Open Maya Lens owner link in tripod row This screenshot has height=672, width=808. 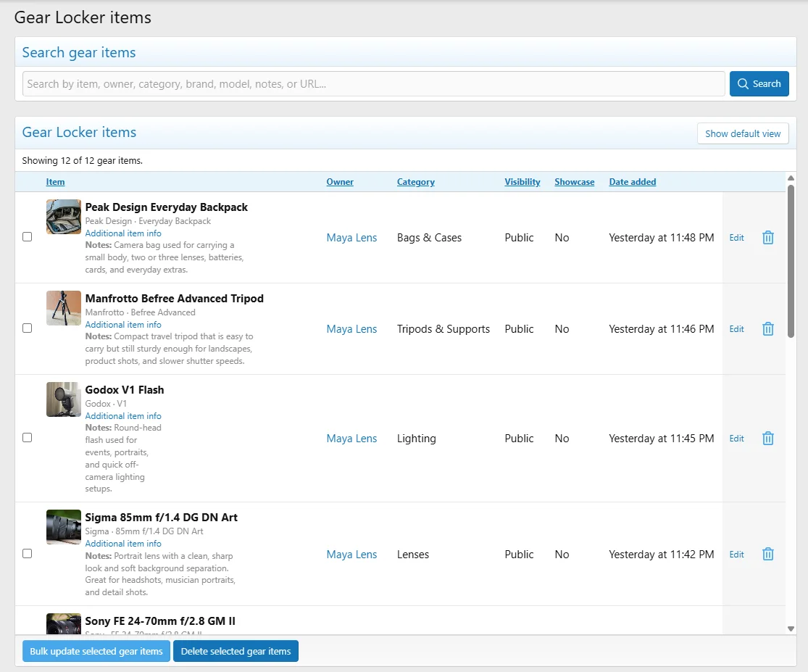click(351, 329)
